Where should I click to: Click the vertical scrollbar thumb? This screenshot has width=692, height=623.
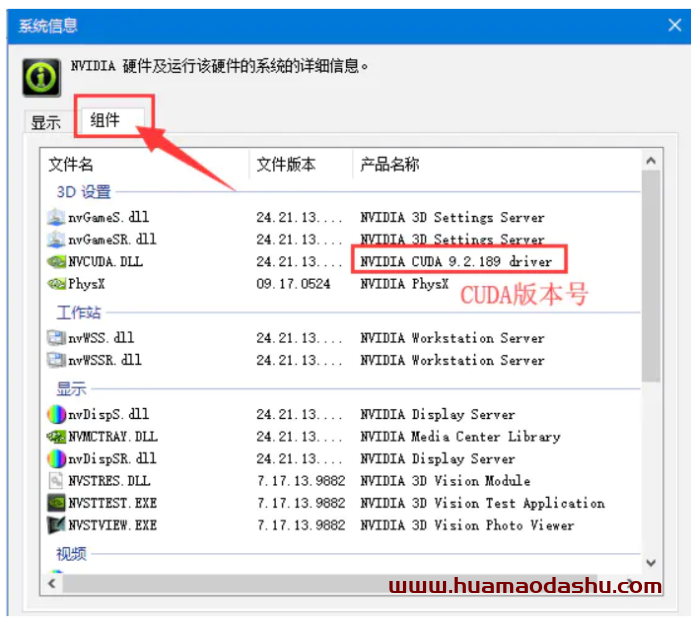click(x=651, y=276)
